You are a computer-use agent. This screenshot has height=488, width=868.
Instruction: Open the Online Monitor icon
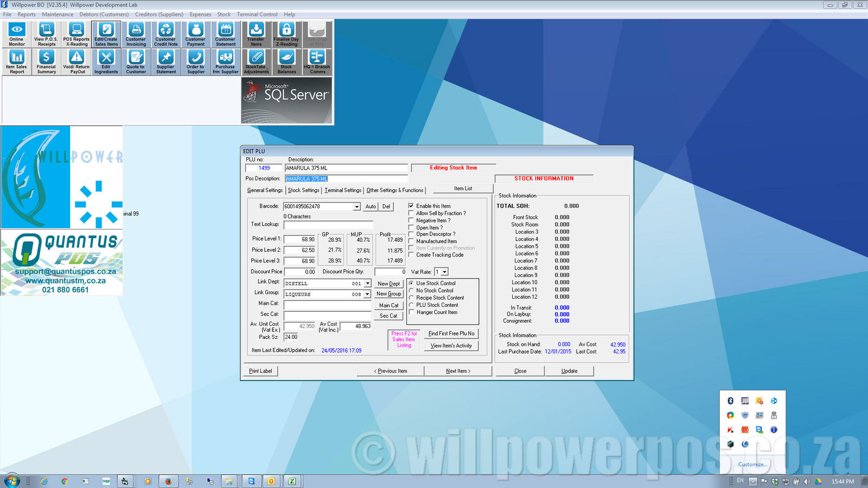coord(16,34)
